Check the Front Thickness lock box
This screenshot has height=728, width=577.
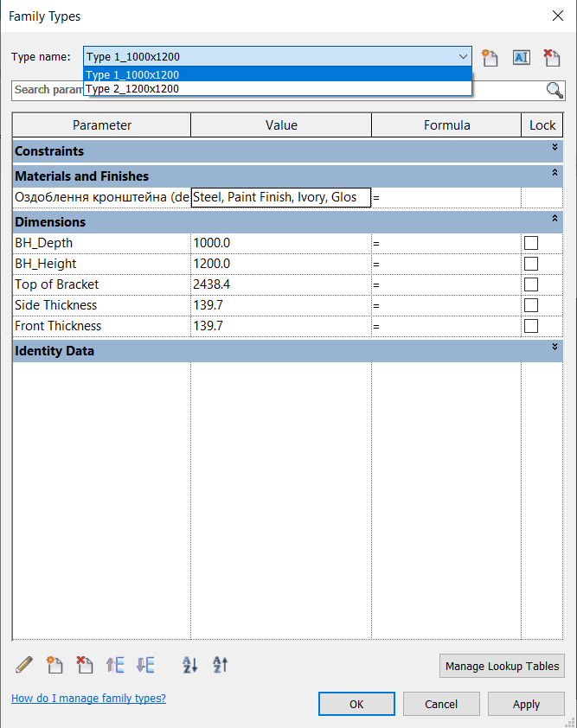pyautogui.click(x=531, y=326)
